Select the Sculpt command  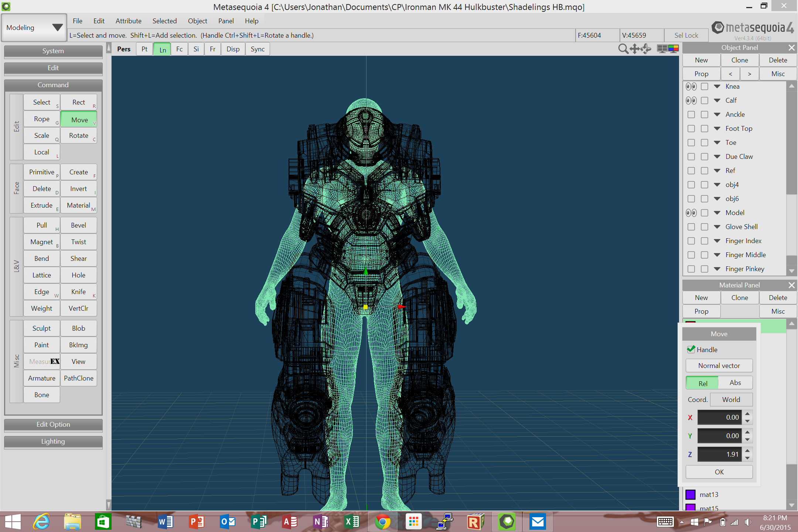pyautogui.click(x=42, y=328)
